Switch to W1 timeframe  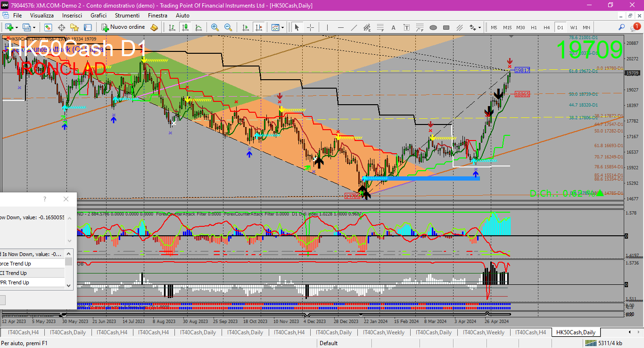(573, 27)
